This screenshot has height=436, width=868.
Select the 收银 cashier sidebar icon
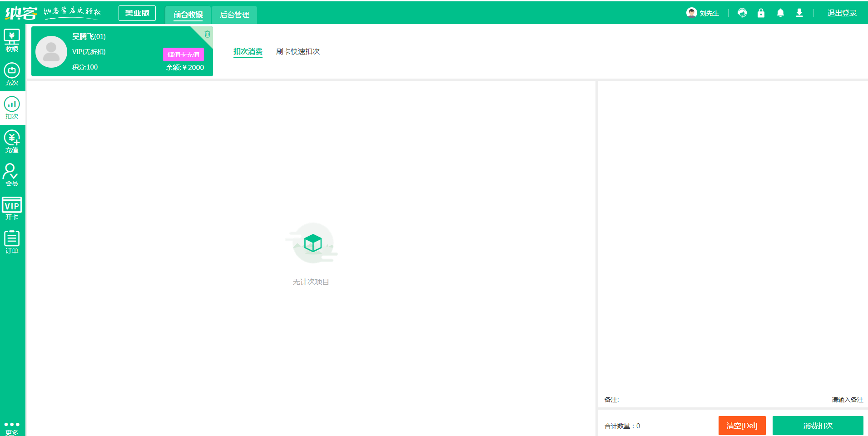pyautogui.click(x=12, y=40)
